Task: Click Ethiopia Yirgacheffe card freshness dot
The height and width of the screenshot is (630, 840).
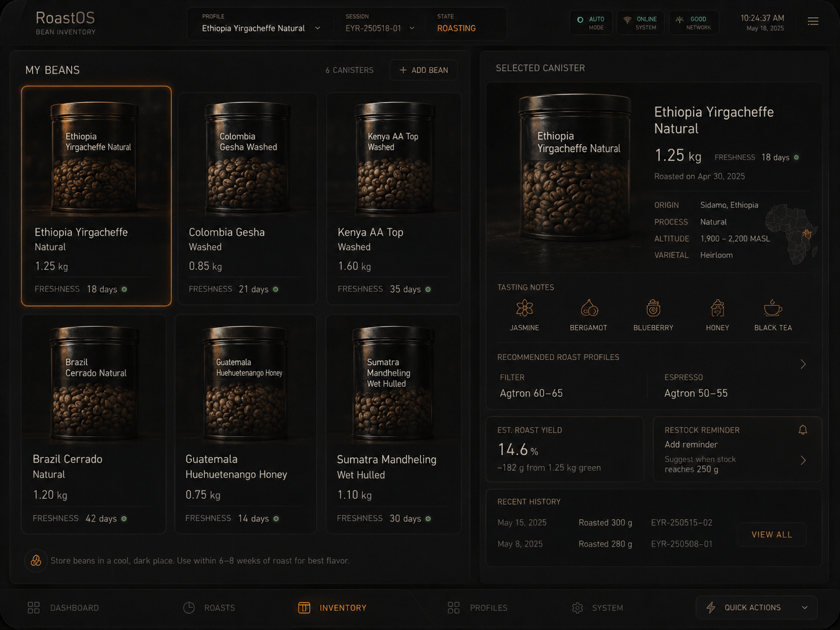Action: pyautogui.click(x=124, y=289)
